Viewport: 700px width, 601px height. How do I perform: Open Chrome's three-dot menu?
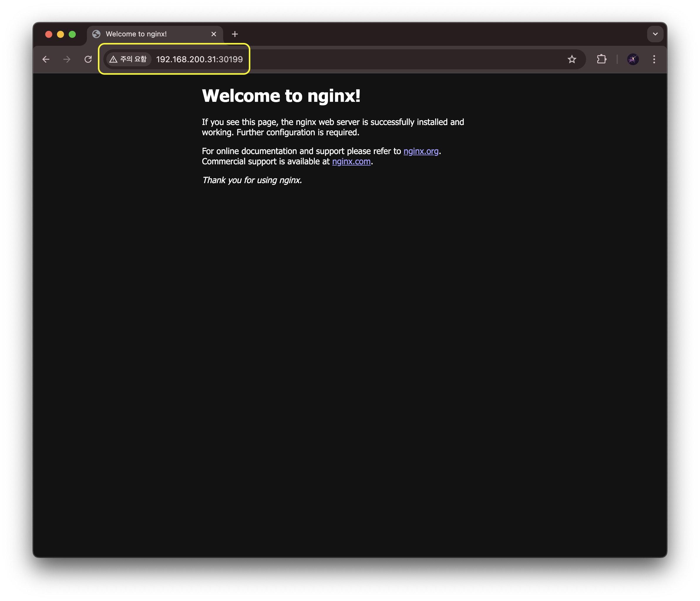654,59
